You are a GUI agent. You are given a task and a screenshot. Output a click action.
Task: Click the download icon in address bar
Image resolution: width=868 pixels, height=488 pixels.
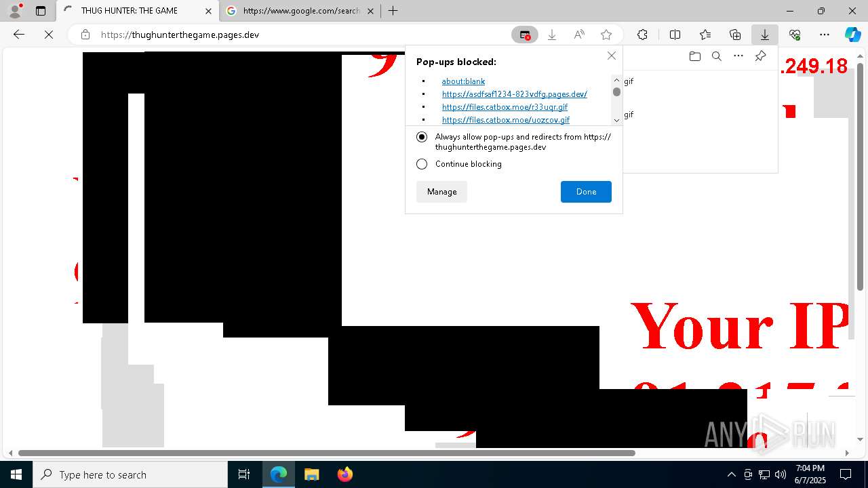[552, 35]
